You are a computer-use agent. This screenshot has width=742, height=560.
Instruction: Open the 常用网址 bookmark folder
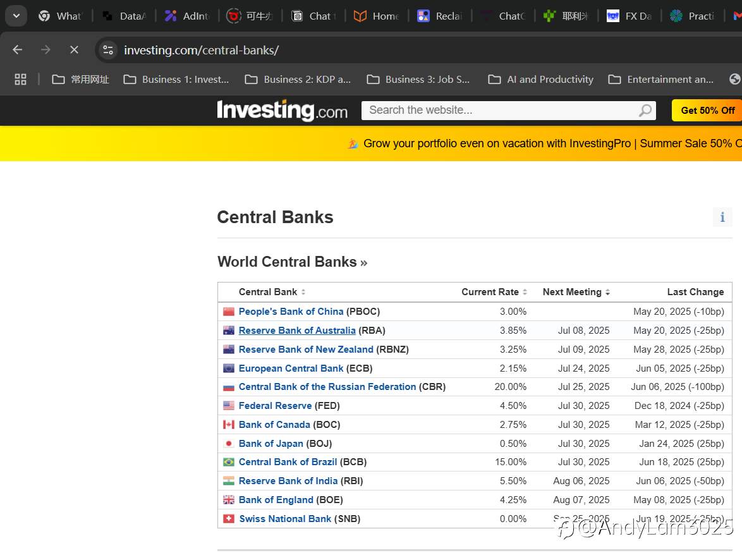coord(80,80)
